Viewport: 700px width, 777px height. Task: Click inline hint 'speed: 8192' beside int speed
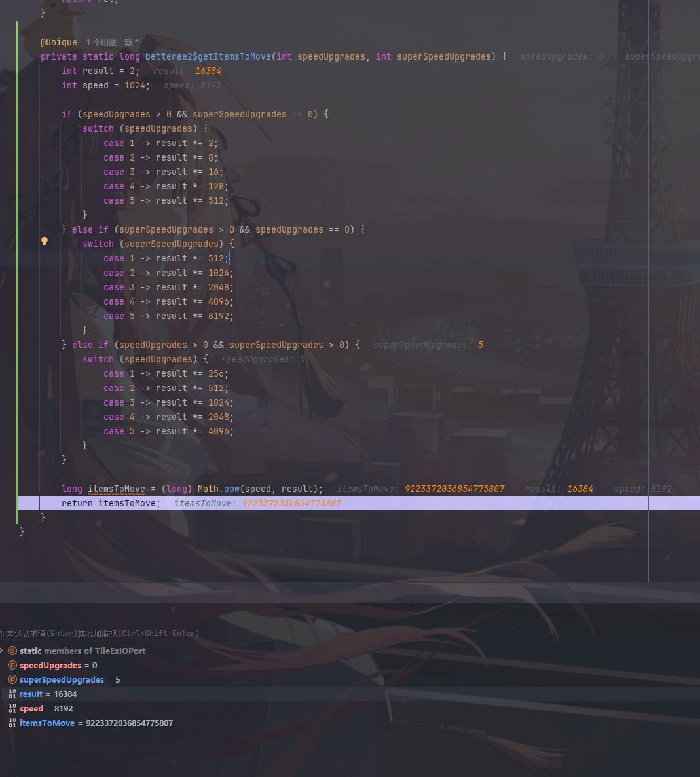(x=193, y=85)
